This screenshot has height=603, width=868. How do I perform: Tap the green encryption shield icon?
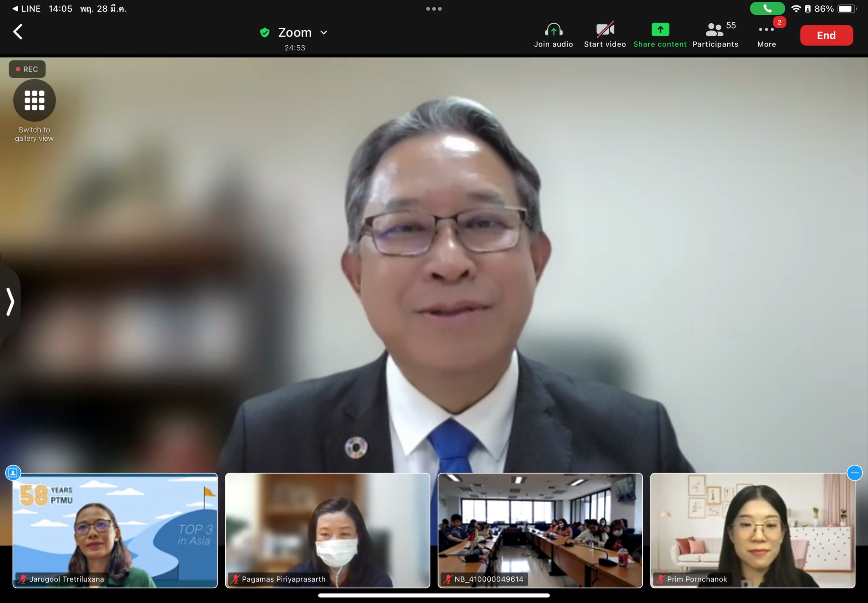(265, 33)
